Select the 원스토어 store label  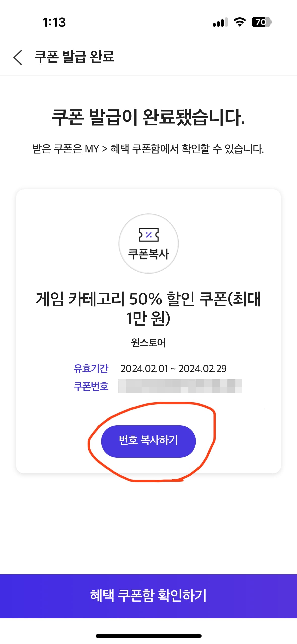[x=149, y=342]
